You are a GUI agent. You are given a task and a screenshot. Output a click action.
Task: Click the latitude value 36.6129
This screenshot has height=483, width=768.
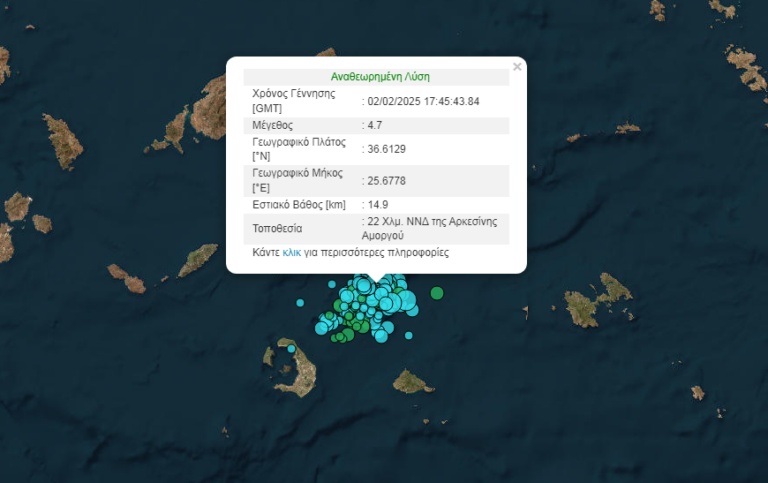[385, 150]
